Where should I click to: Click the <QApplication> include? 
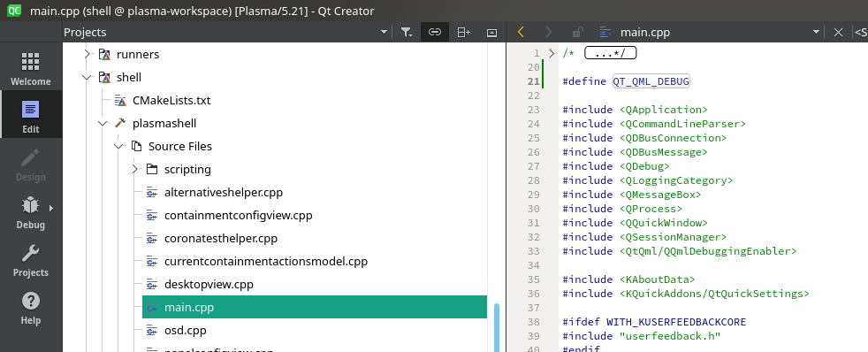pyautogui.click(x=663, y=110)
